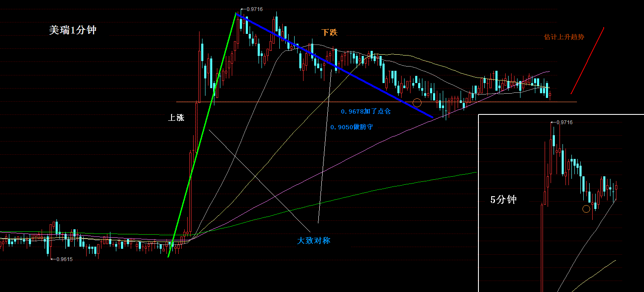The image size is (644, 292).
Task: Select the 估计上升趋势 note
Action: point(564,37)
